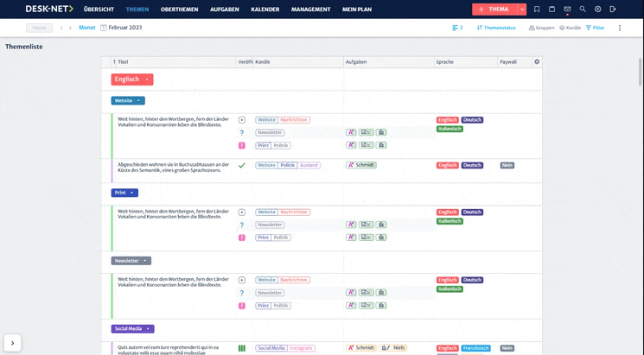Open the Website group dropdown
This screenshot has height=355, width=644.
point(128,100)
